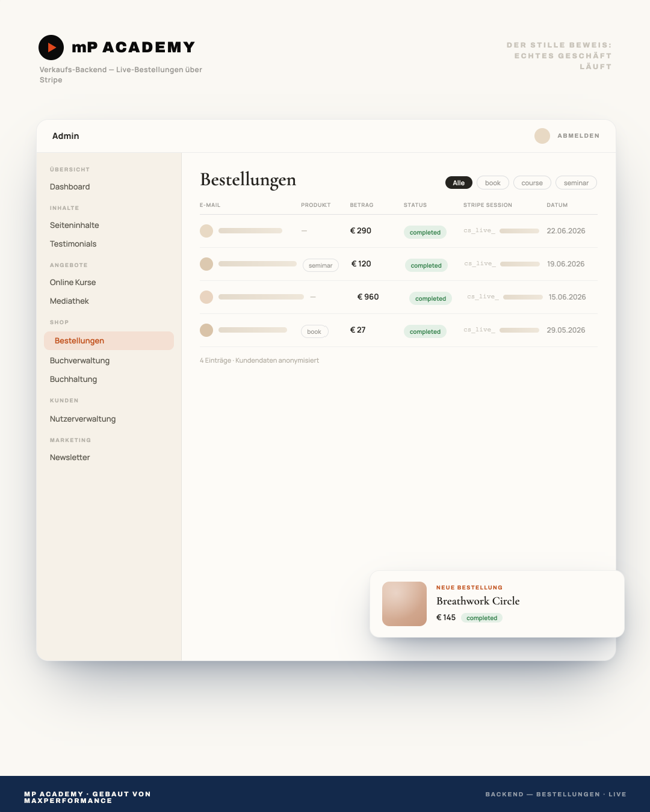Click customer avatar in the € 120 row

(206, 264)
